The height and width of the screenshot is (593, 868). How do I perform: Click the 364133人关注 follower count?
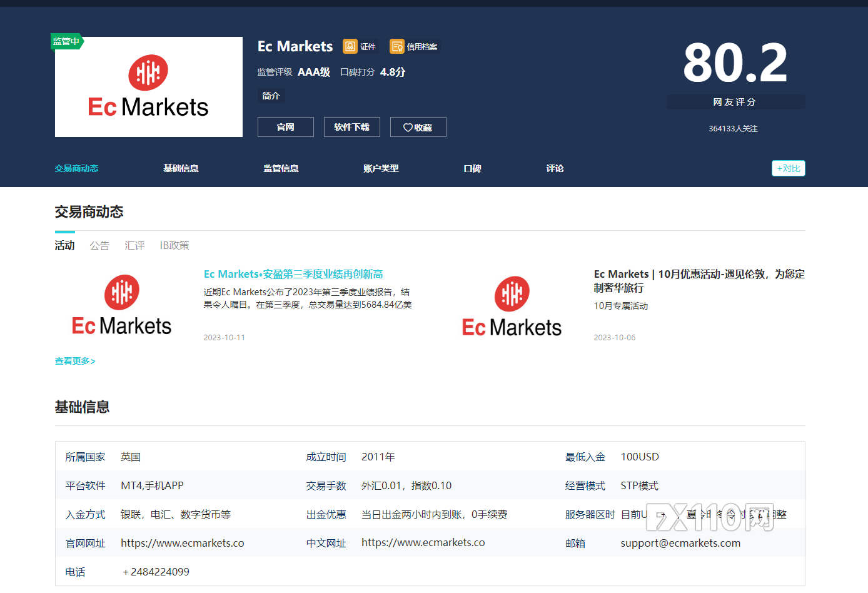tap(733, 128)
